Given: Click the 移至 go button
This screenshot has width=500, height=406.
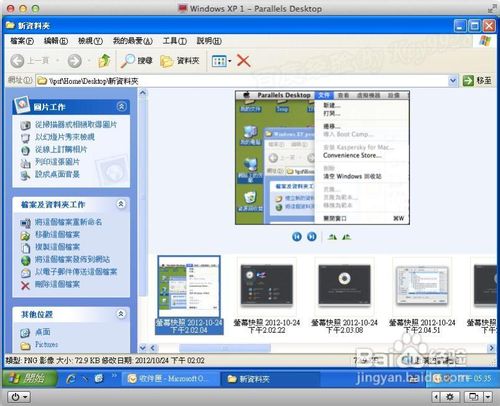Looking at the screenshot, I should 477,81.
